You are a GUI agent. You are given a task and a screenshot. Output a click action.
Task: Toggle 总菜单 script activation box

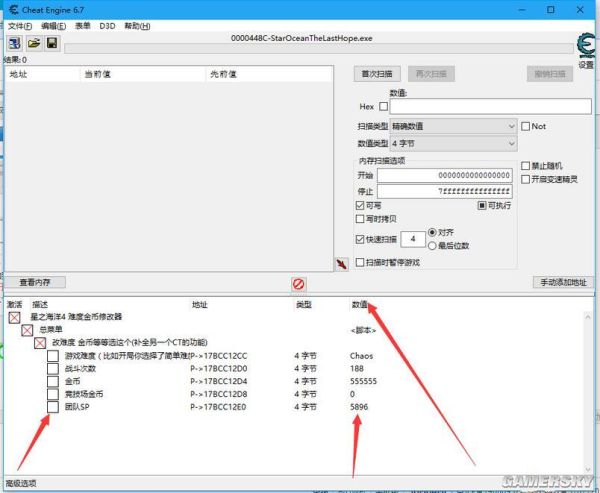coord(27,330)
